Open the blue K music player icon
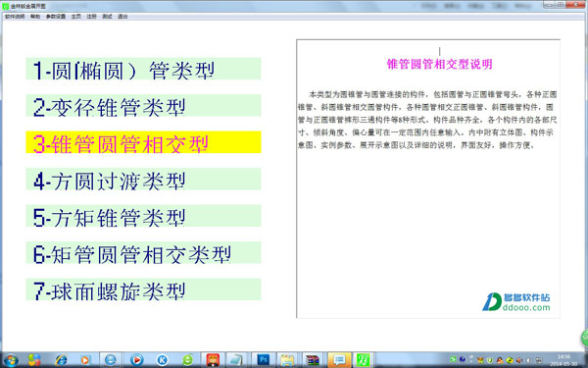Viewport: 588px width, 368px height. (162, 360)
